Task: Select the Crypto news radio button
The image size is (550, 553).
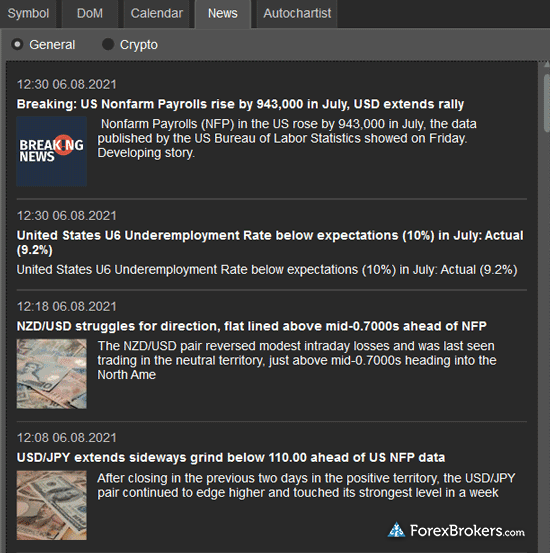Action: point(108,44)
